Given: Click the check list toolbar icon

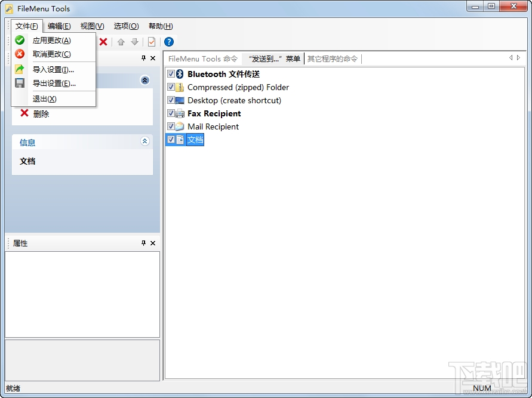Looking at the screenshot, I should click(x=152, y=42).
